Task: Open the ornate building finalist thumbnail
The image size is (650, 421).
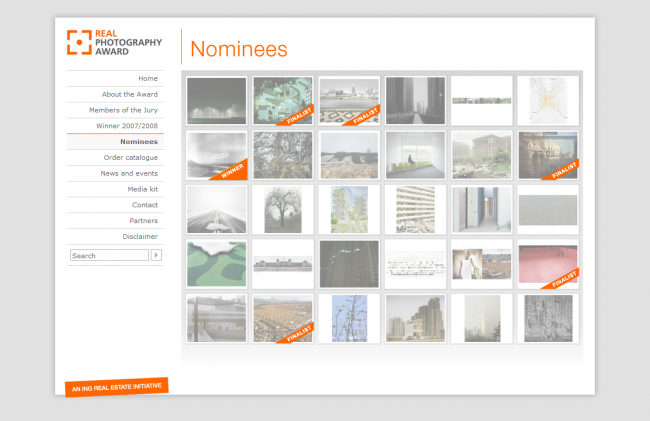Action: pyautogui.click(x=548, y=155)
